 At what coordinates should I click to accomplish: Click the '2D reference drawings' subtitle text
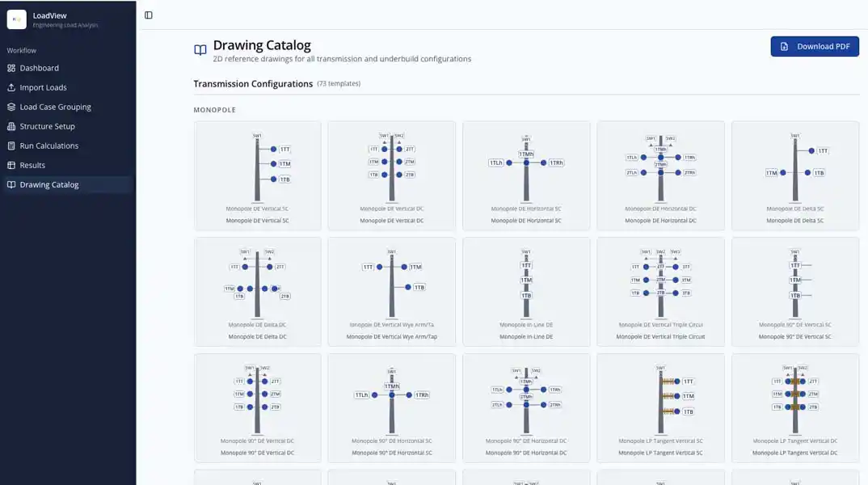pyautogui.click(x=342, y=59)
